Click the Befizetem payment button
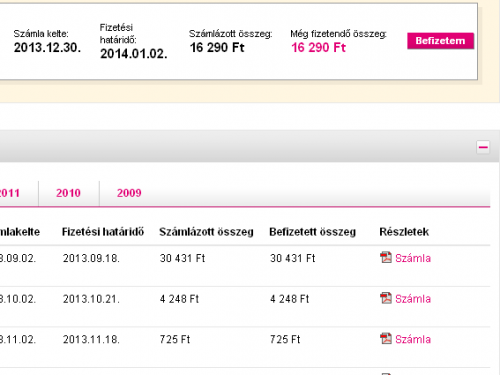500x375 pixels. coord(440,41)
